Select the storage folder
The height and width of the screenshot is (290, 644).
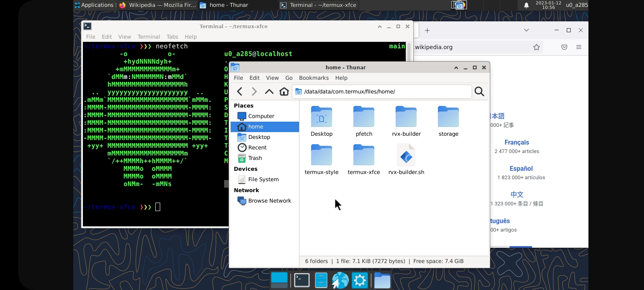(448, 121)
